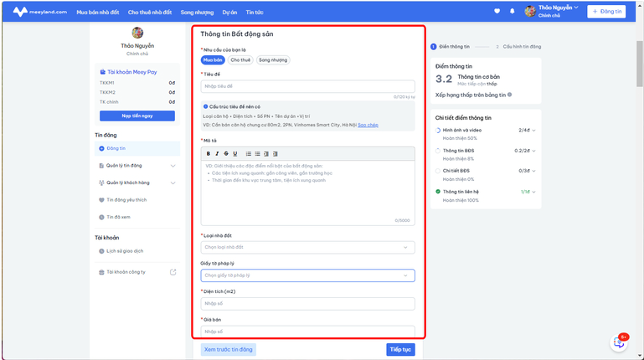Viewport: 644px width, 360px height.
Task: Toggle underline in description editor
Action: (235, 153)
